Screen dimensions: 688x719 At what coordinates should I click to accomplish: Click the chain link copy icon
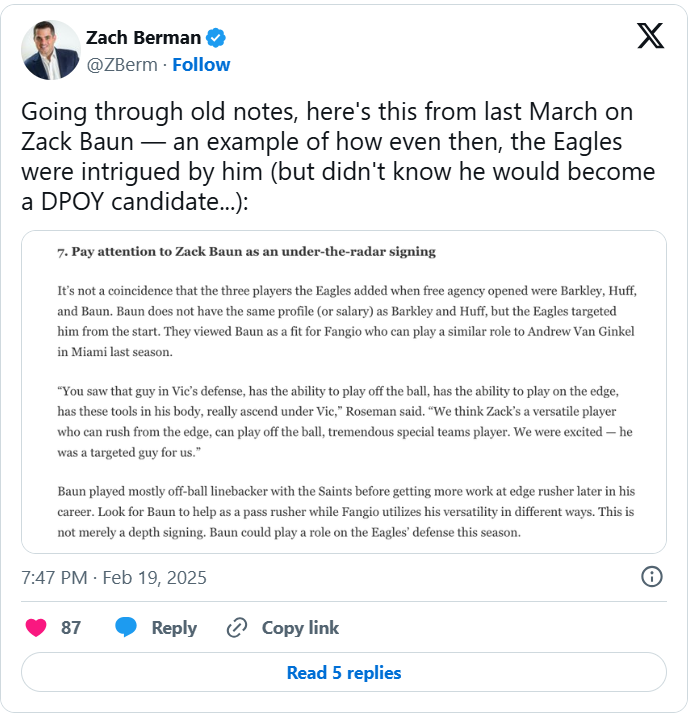coord(237,628)
